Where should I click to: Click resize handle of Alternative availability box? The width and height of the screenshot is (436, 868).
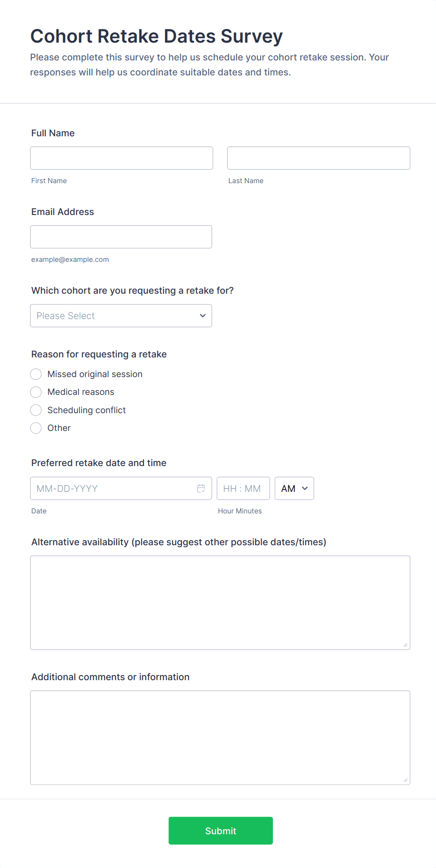pyautogui.click(x=405, y=645)
